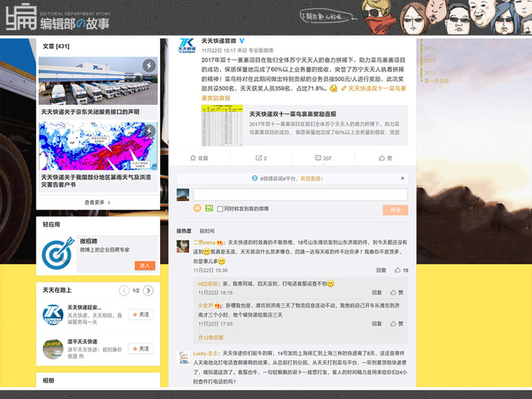Open article title 天天快递关于京东关闭服务接口的声明
The height and width of the screenshot is (399, 532).
90,112
